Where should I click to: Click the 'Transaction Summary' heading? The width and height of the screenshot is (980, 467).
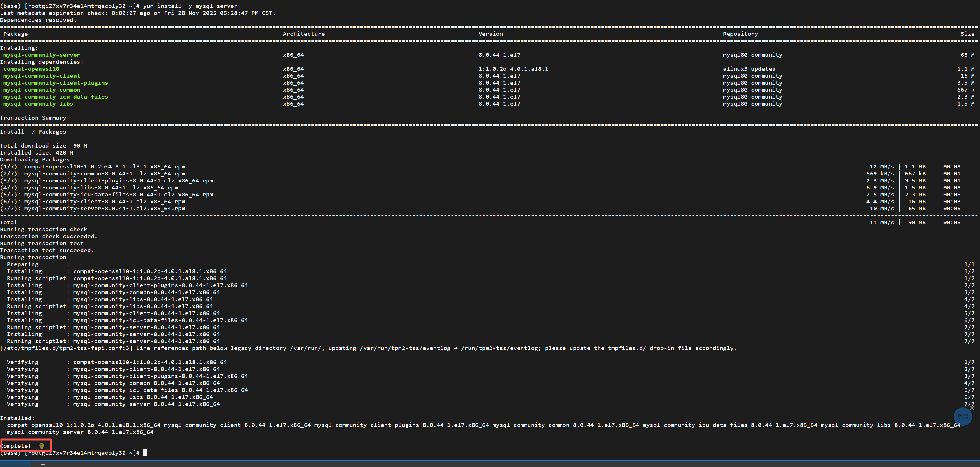pyautogui.click(x=33, y=118)
